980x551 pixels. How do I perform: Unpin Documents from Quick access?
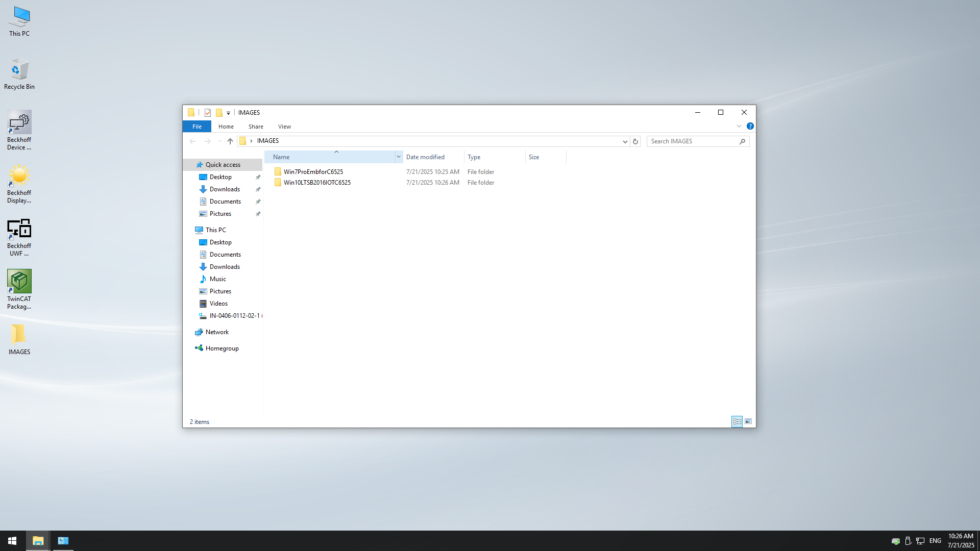click(x=258, y=202)
